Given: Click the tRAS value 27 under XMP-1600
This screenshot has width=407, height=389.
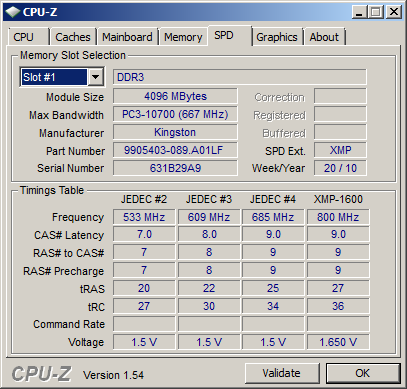Looking at the screenshot, I should point(338,288).
